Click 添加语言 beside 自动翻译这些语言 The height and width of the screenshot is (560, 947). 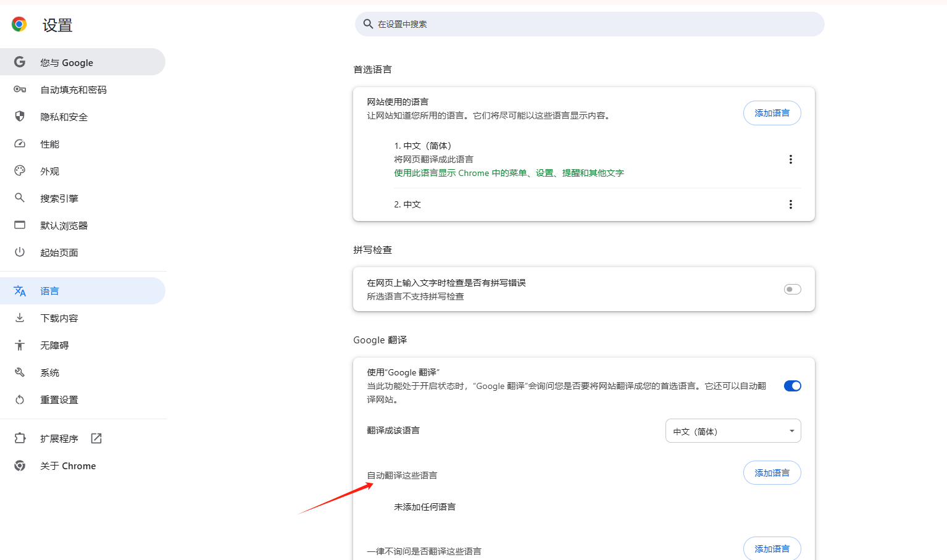click(772, 473)
